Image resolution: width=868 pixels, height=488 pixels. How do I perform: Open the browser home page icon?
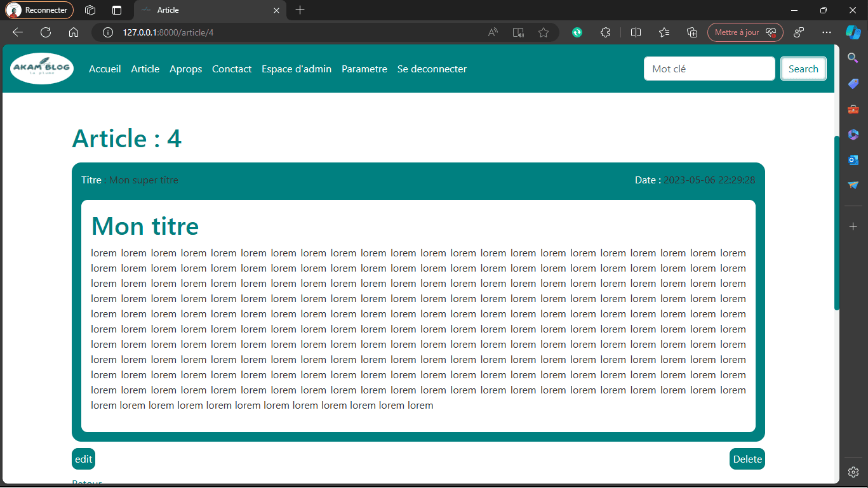coord(74,32)
